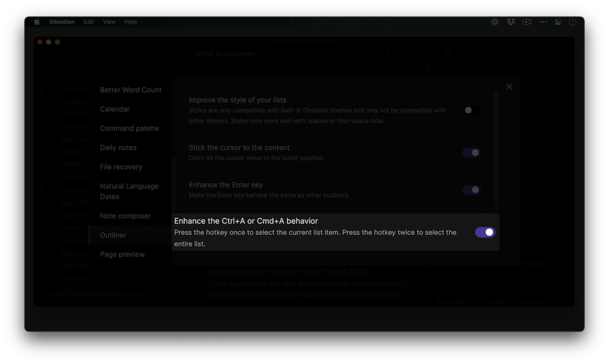Enable Improve the style of your lists
The height and width of the screenshot is (364, 609).
point(471,110)
